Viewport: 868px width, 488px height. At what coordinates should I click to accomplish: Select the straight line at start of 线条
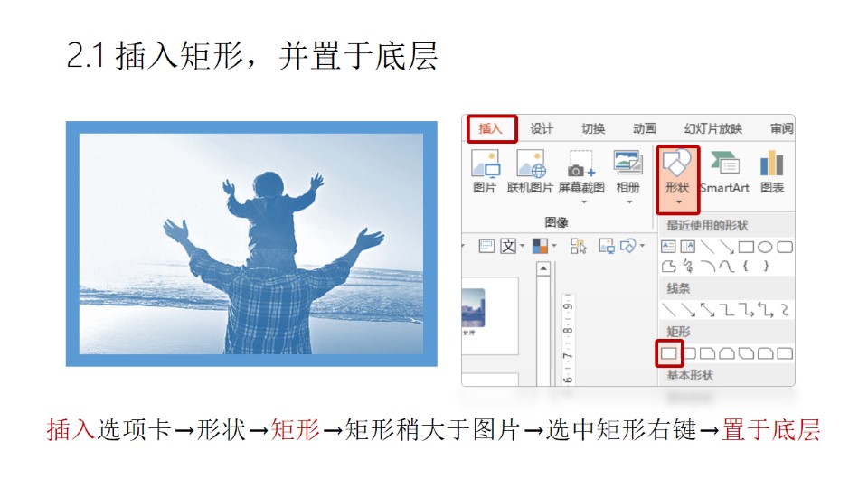(x=669, y=310)
